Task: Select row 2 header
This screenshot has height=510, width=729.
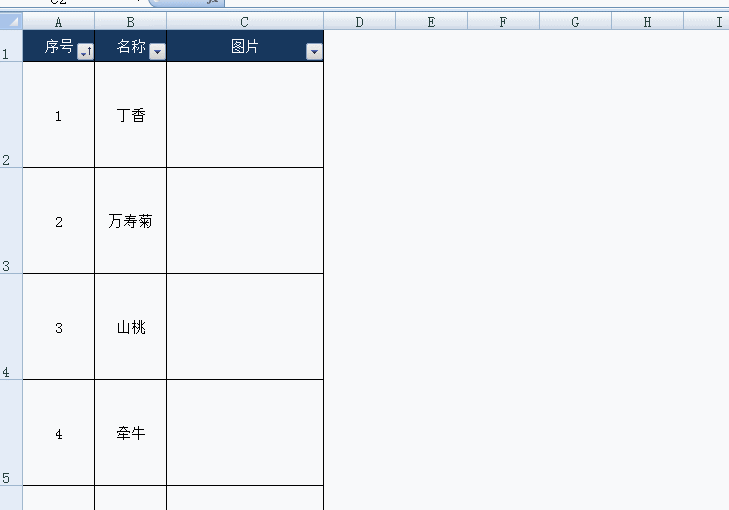Action: coord(11,115)
